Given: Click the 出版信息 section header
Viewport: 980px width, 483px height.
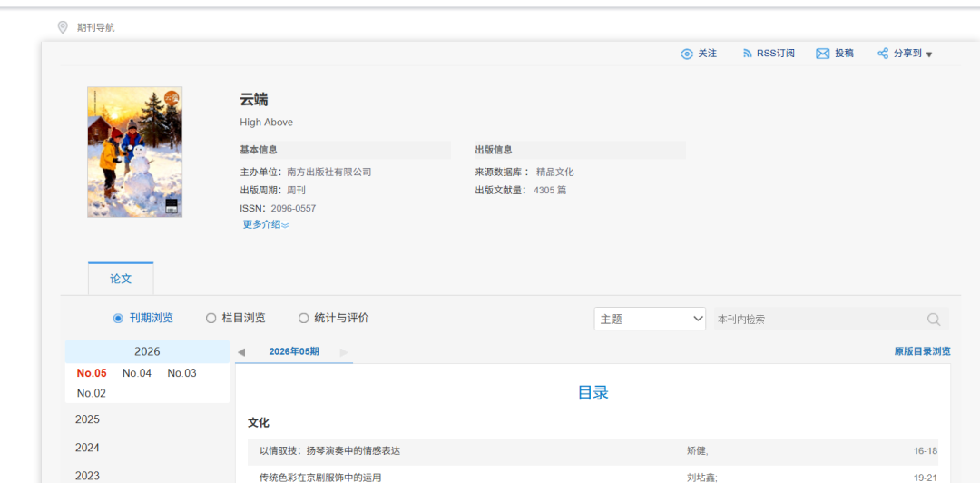Looking at the screenshot, I should point(493,150).
